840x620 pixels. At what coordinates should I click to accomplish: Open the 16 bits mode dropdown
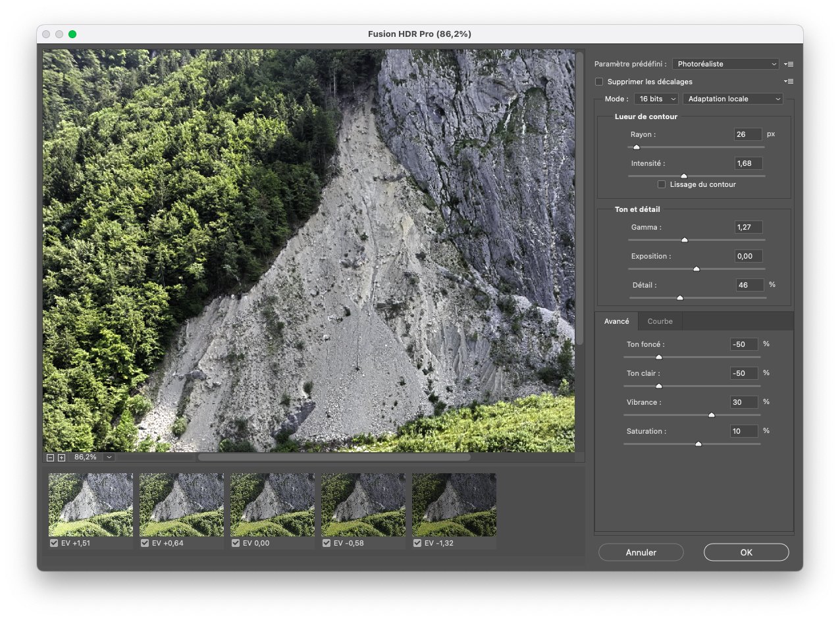pyautogui.click(x=656, y=99)
